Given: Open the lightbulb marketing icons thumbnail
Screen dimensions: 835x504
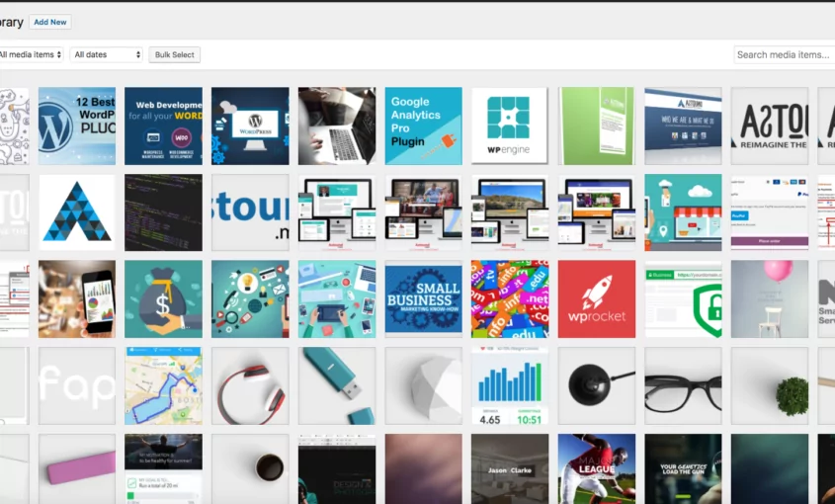Looking at the screenshot, I should tap(250, 298).
